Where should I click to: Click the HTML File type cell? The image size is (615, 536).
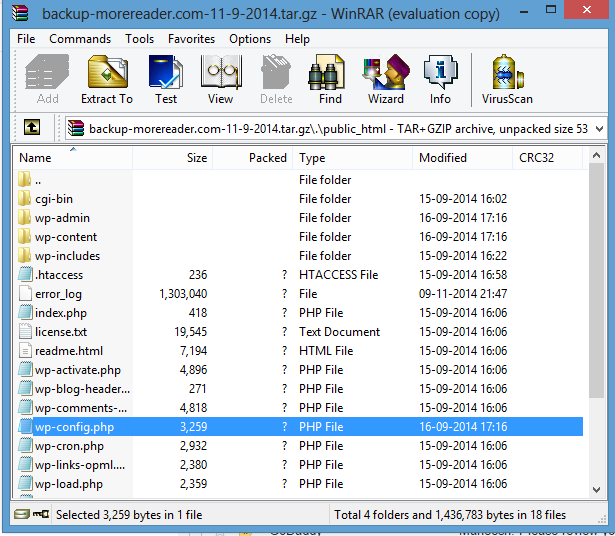tap(326, 351)
